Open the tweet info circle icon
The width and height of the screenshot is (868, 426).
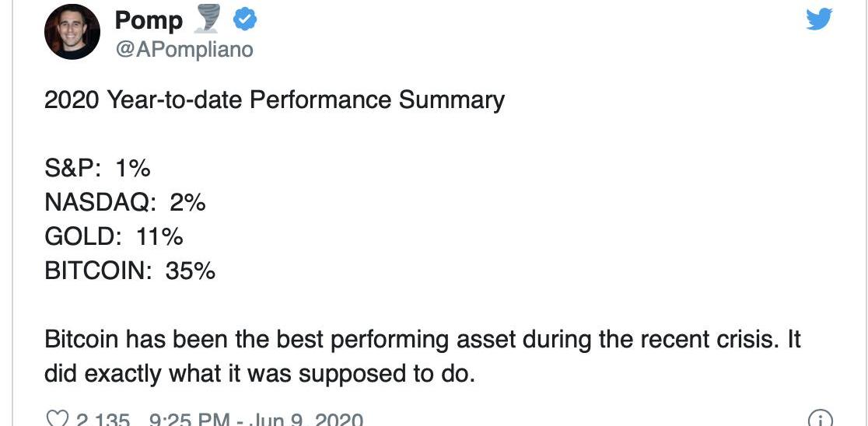point(821,418)
